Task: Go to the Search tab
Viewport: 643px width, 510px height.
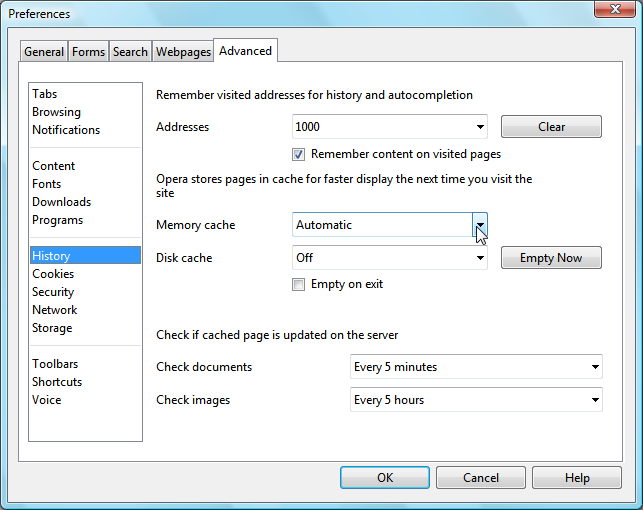Action: [x=130, y=52]
